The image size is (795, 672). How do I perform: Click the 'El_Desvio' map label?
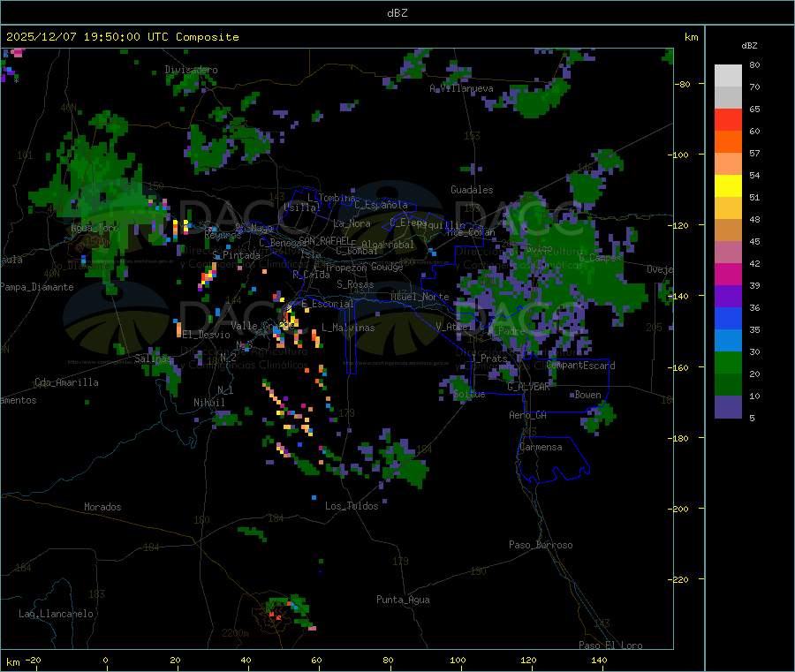206,335
